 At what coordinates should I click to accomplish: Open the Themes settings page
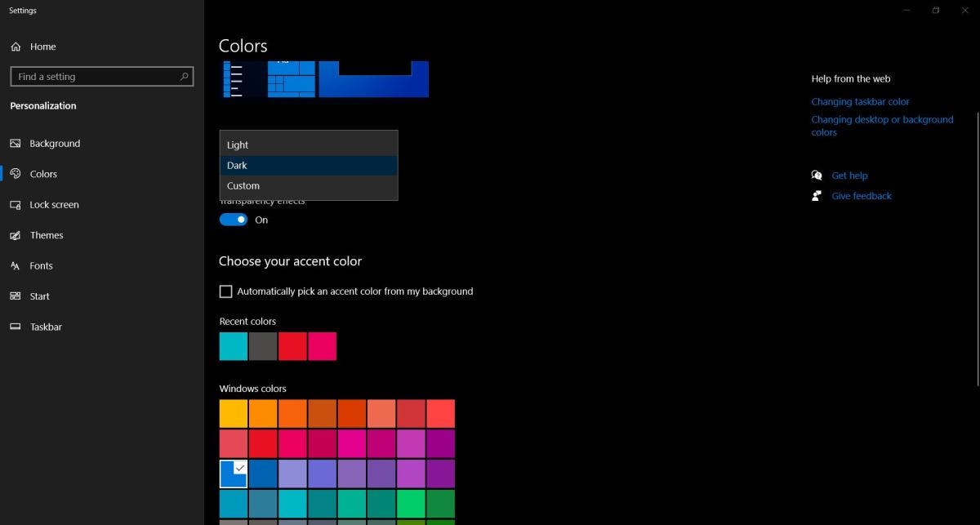coord(47,235)
